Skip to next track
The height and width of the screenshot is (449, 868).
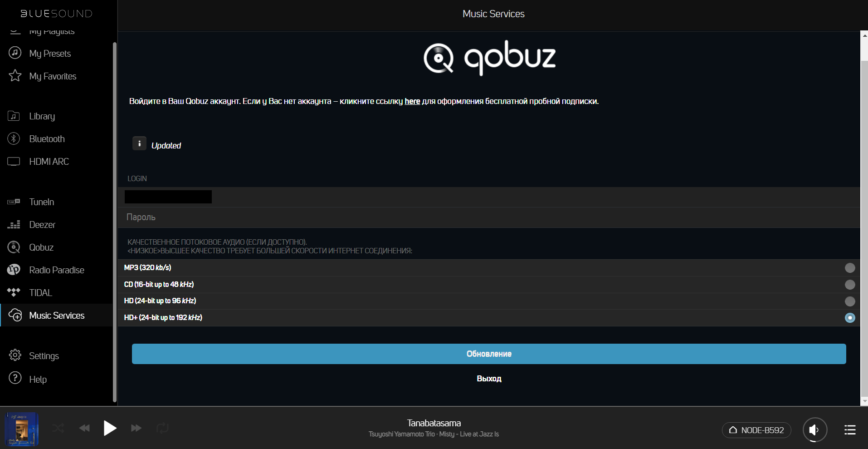pos(136,428)
